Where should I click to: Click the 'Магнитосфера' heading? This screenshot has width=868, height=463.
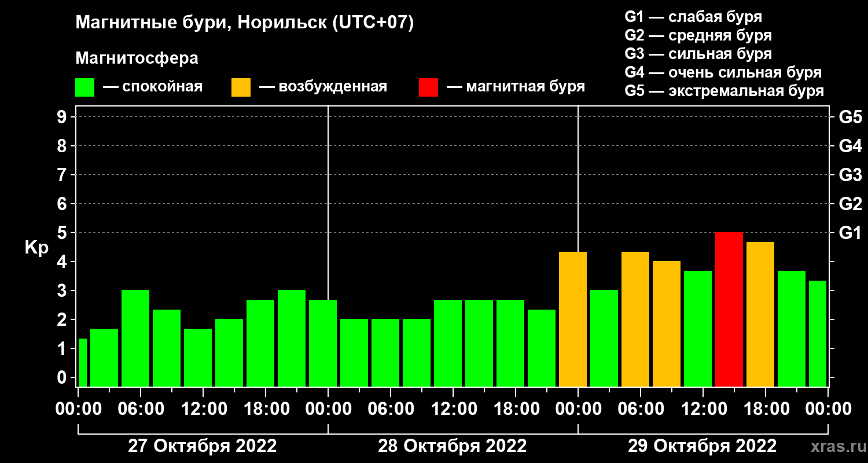tap(137, 58)
